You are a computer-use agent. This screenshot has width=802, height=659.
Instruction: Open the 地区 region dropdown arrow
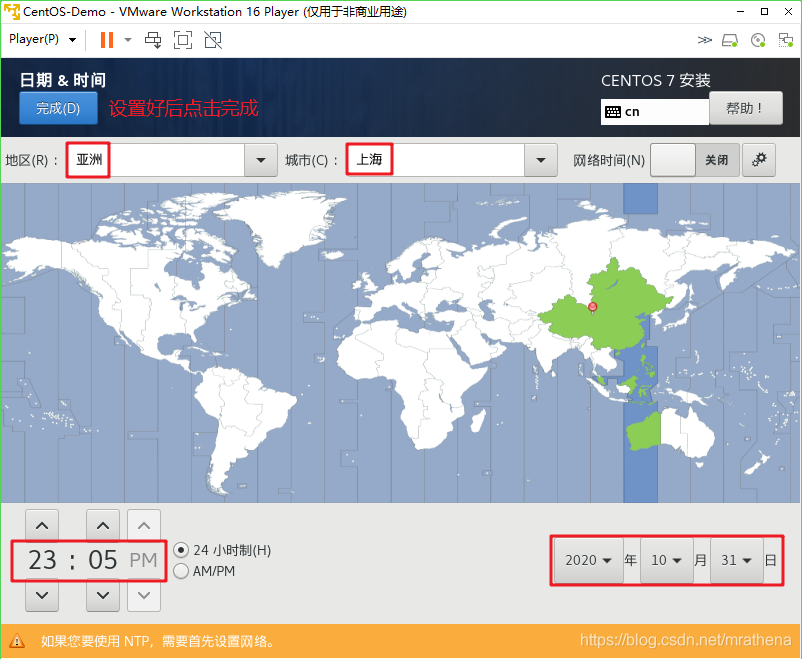click(261, 160)
